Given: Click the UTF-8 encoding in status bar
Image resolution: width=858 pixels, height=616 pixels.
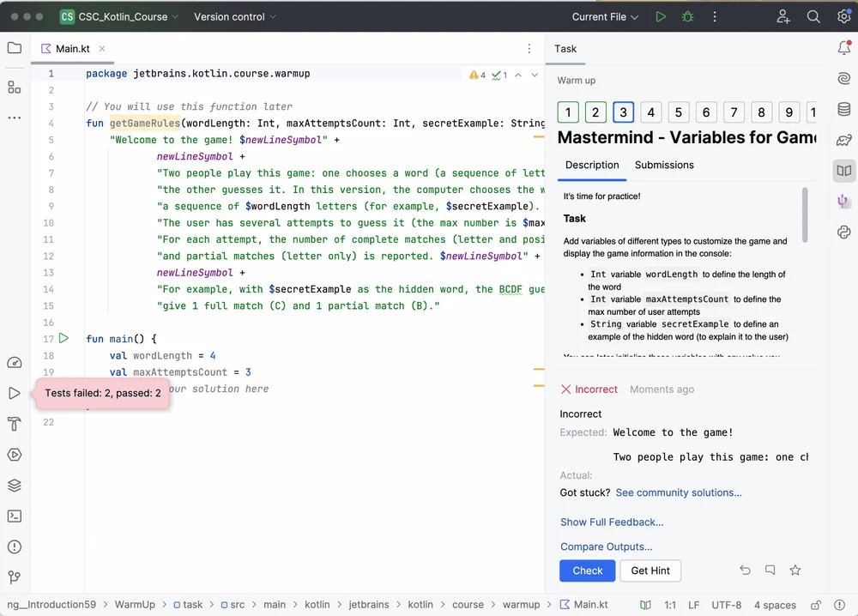Looking at the screenshot, I should click(726, 605).
